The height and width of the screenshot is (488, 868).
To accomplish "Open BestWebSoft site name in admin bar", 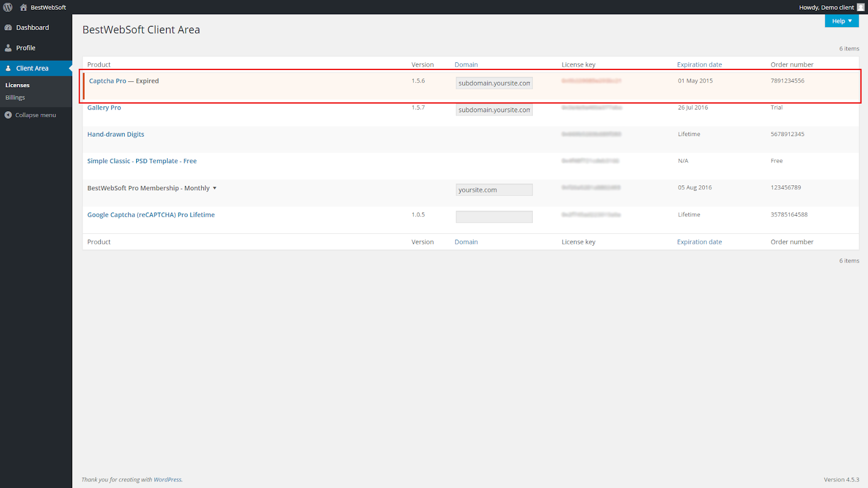I will click(x=48, y=8).
